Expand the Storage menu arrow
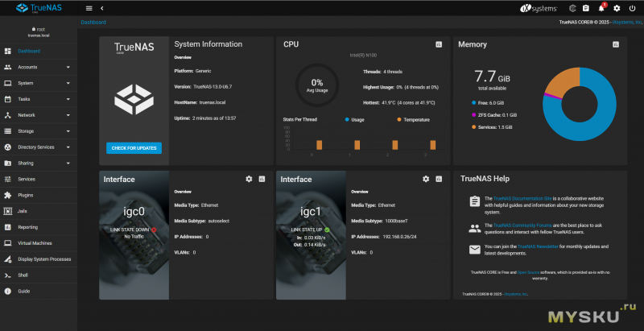 [x=68, y=131]
